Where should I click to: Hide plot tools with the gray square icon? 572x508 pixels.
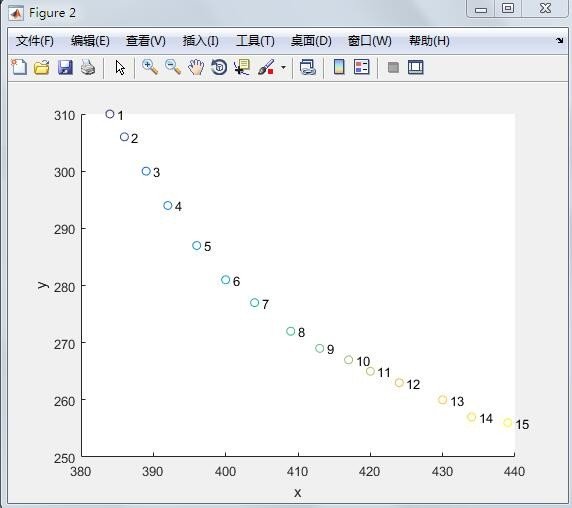pyautogui.click(x=393, y=67)
